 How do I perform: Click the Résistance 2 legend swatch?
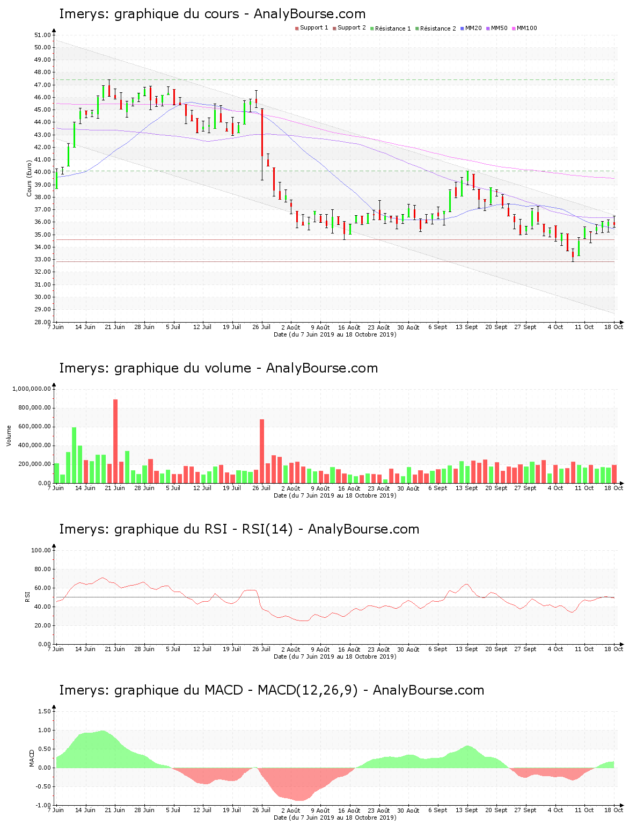point(417,28)
